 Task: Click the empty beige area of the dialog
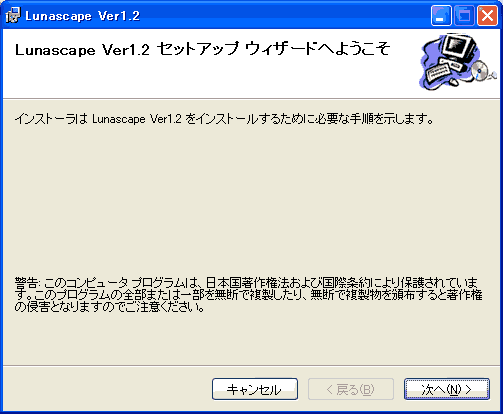click(250, 200)
